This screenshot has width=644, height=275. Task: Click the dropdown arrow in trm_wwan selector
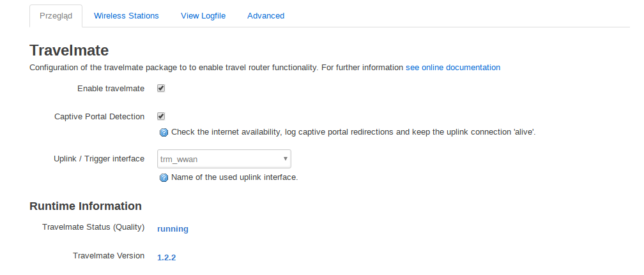pyautogui.click(x=285, y=159)
